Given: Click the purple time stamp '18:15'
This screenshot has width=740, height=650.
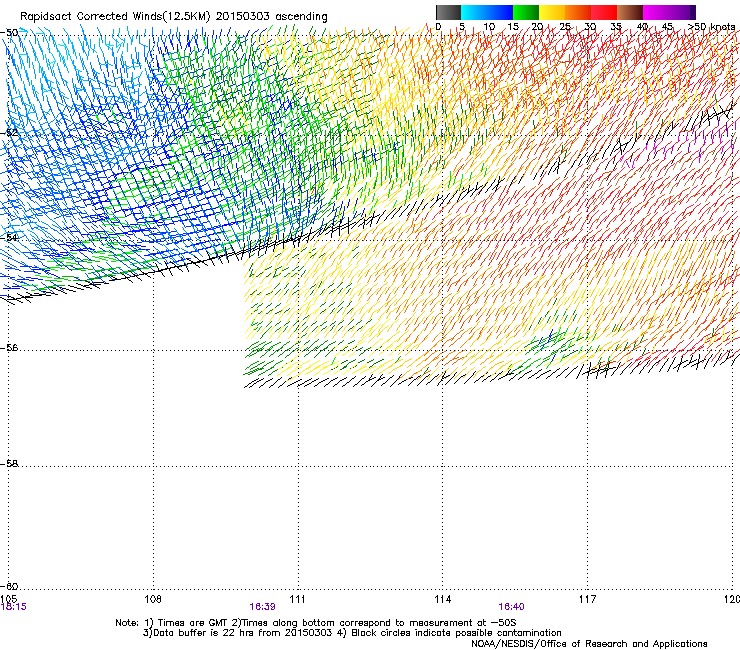Looking at the screenshot, I should (13, 607).
